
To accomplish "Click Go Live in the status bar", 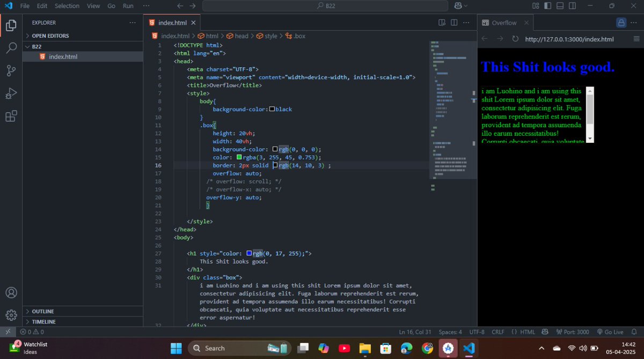I will pos(610,332).
